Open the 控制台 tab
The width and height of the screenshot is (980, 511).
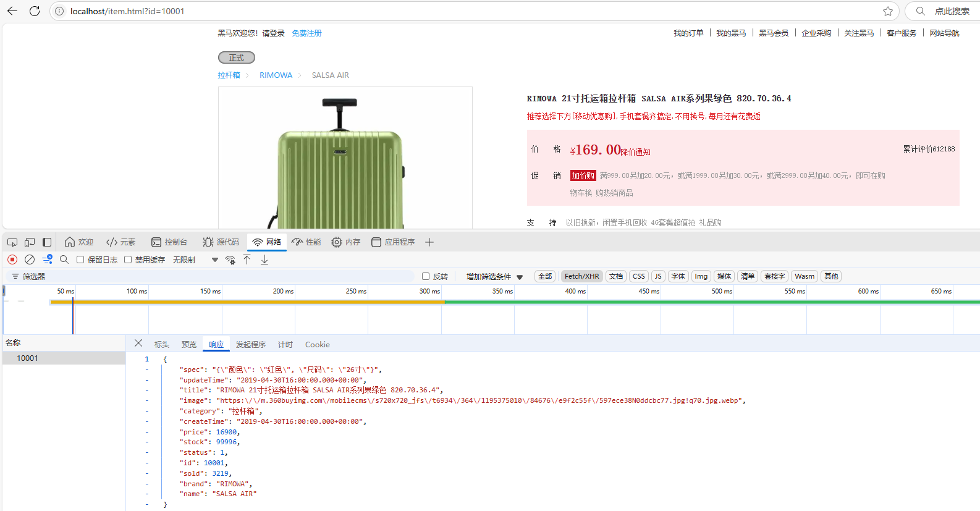coord(169,242)
